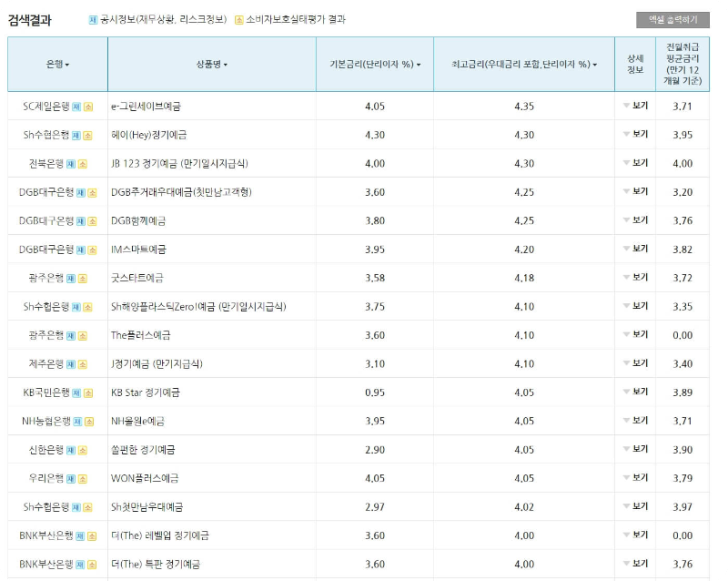
Task: Show 보기 details for Sh첫만남우대예금
Action: [x=635, y=506]
